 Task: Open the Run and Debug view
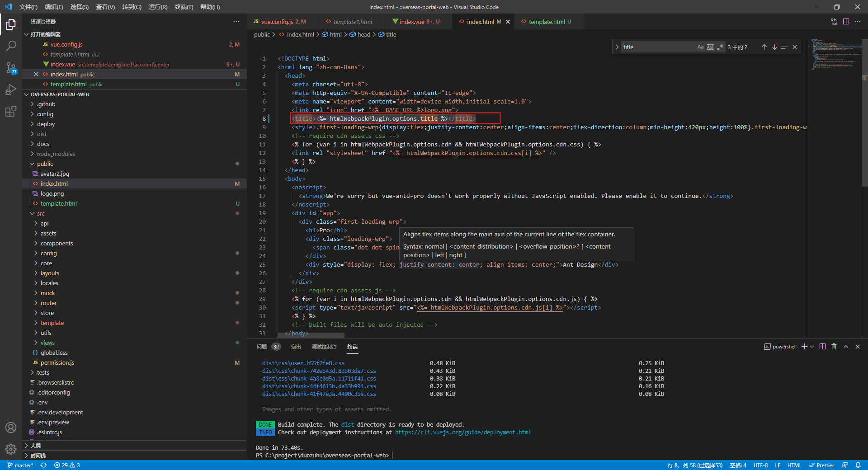click(11, 89)
